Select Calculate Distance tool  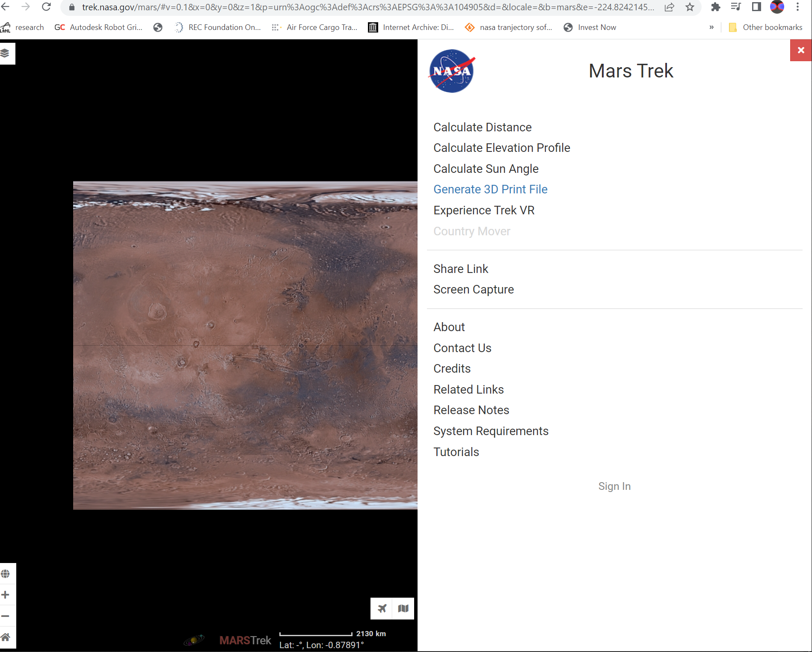pos(482,127)
